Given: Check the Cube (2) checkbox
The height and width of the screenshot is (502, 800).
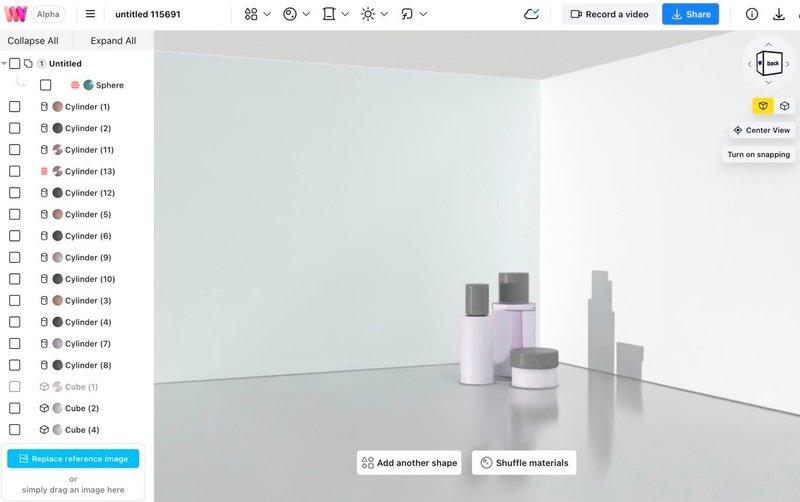Looking at the screenshot, I should pyautogui.click(x=15, y=408).
